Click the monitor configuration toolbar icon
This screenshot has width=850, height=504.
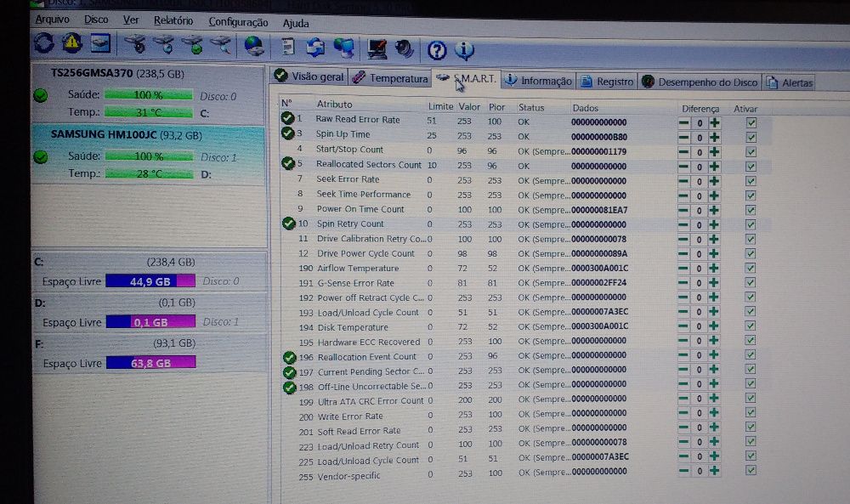[377, 48]
